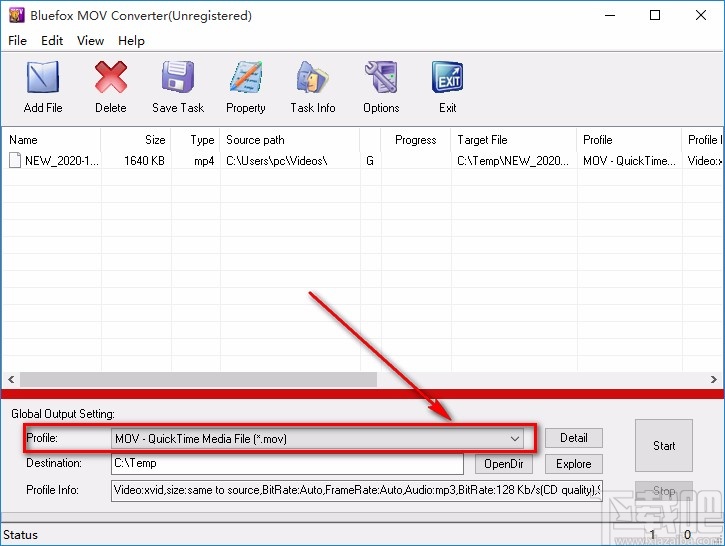725x546 pixels.
Task: Sort by the Name column header
Action: pos(51,140)
